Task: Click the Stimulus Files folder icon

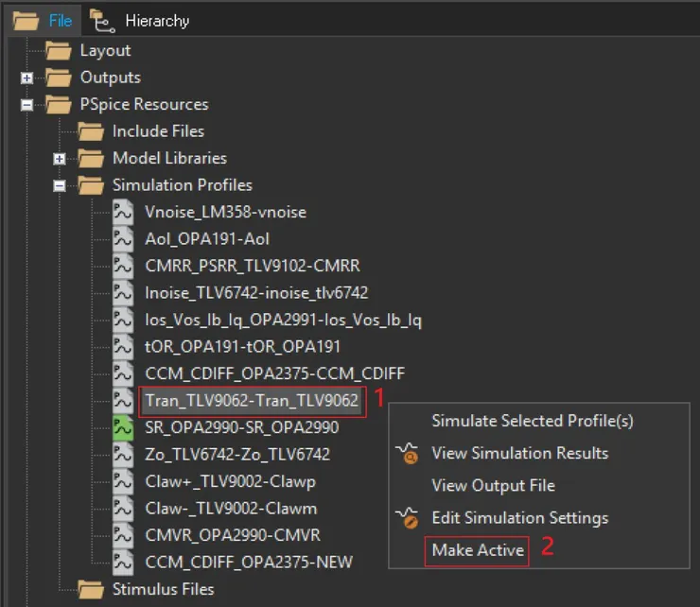Action: coord(91,589)
